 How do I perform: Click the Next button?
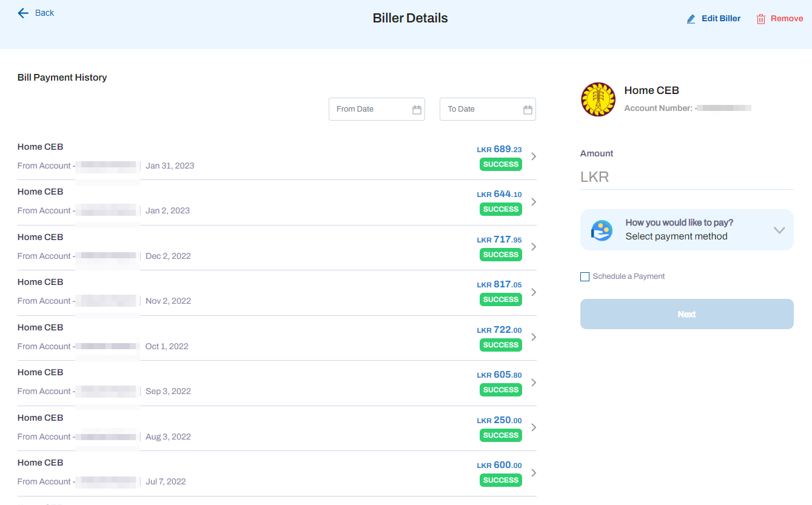(687, 314)
